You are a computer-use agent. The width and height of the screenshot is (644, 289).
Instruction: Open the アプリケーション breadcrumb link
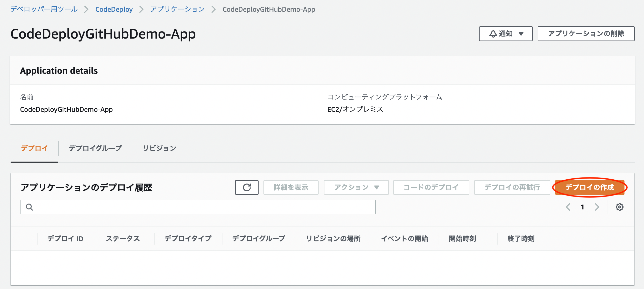pos(177,9)
